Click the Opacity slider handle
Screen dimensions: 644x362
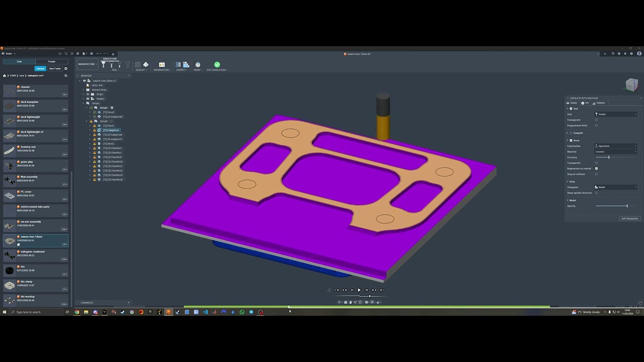(x=627, y=206)
